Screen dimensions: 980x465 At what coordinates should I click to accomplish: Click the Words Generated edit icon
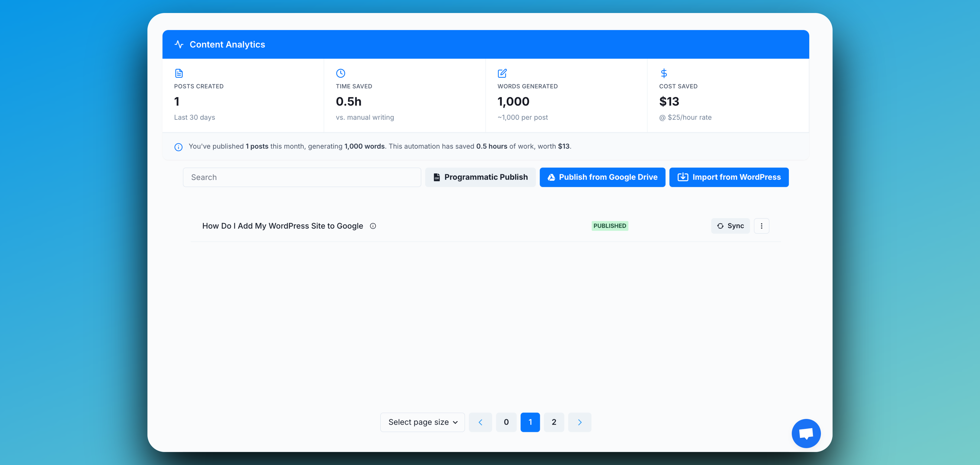tap(502, 73)
